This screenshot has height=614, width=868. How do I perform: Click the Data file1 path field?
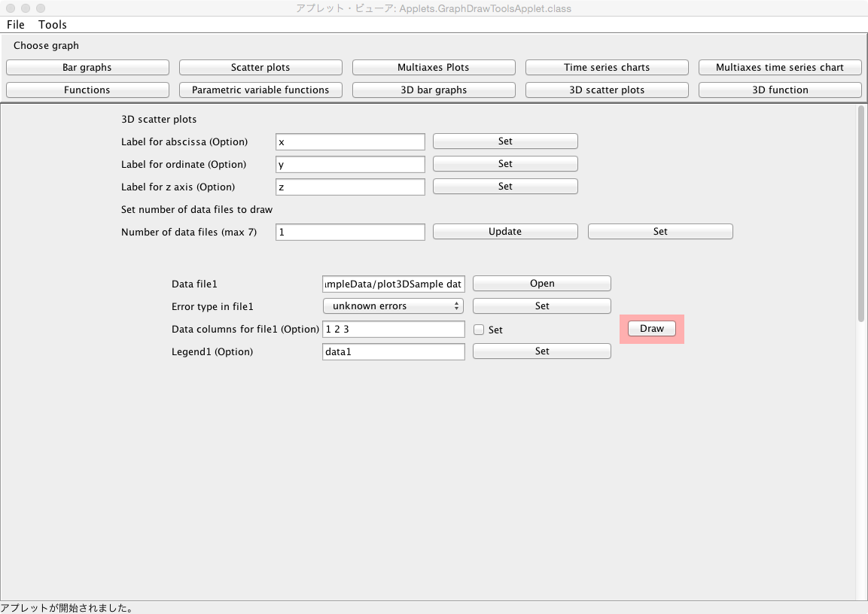click(394, 284)
